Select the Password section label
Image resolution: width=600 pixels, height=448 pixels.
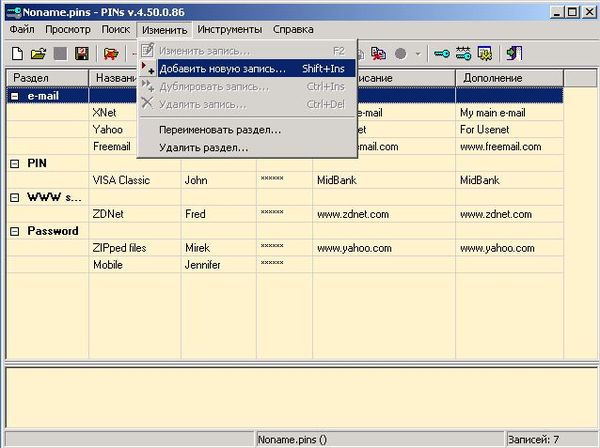pos(53,231)
